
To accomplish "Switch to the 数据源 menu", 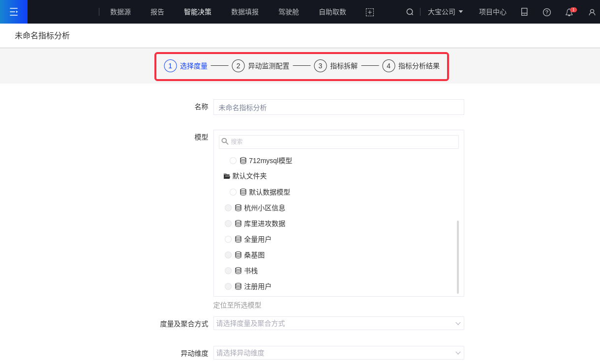I will point(120,12).
